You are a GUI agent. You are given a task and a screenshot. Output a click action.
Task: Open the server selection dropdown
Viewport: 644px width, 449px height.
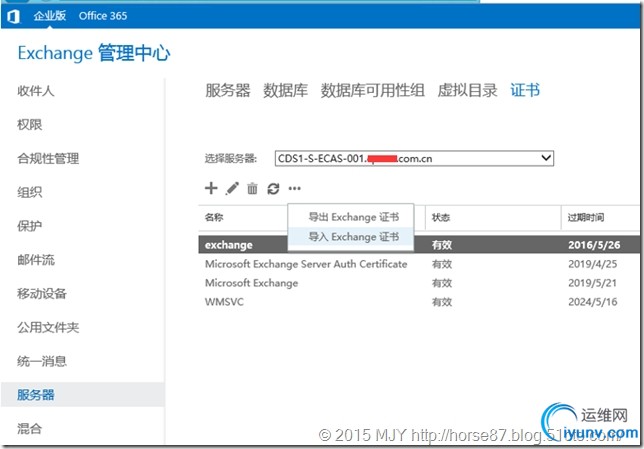click(414, 159)
